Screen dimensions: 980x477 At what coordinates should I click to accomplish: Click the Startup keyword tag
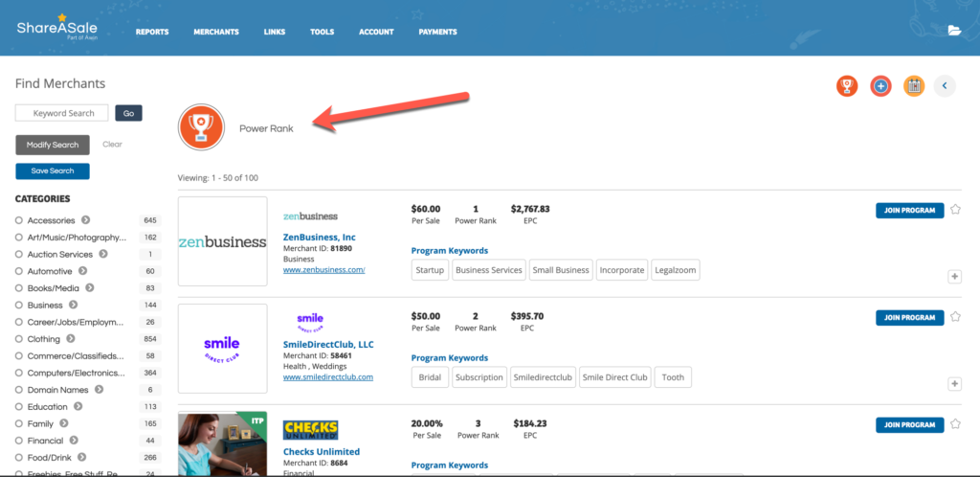(430, 270)
